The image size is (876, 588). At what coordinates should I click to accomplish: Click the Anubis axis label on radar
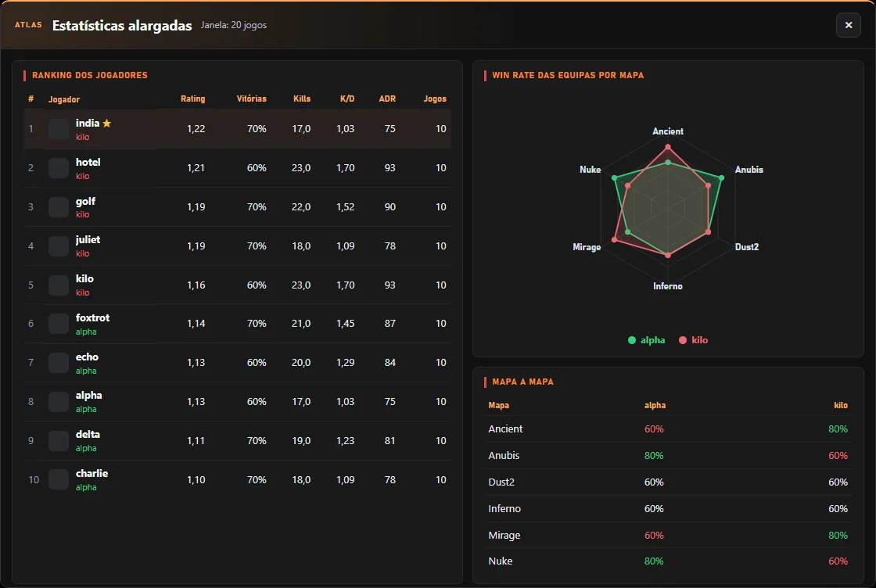coord(749,170)
